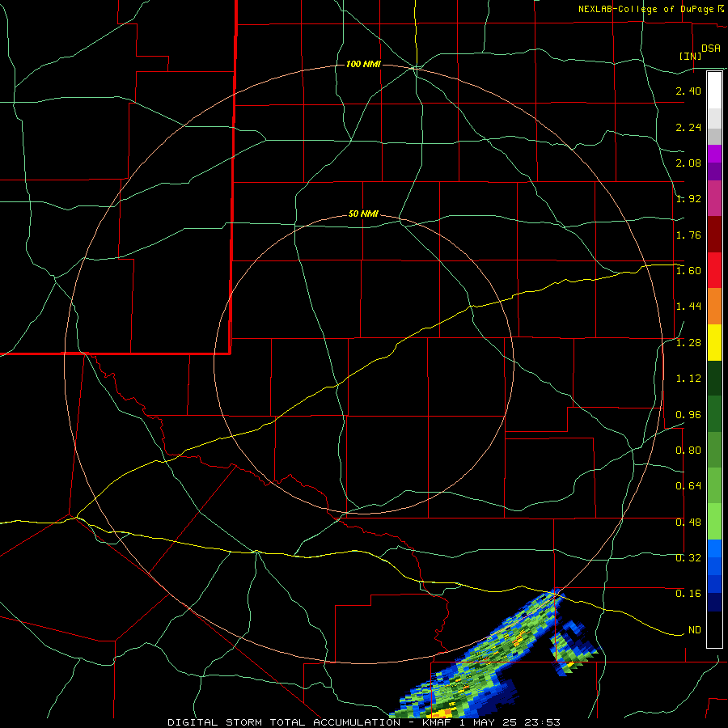The image size is (728, 728).
Task: Click the KMAF radar site identifier
Action: coord(437,722)
